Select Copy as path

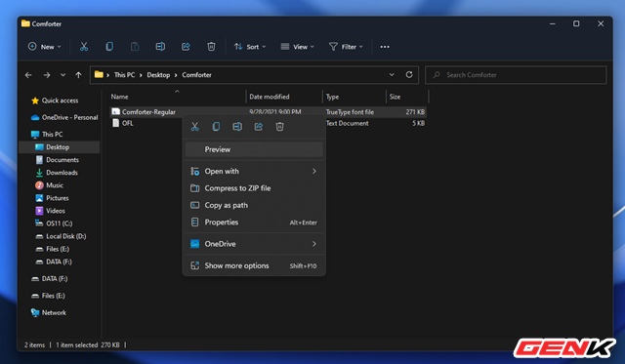coord(254,205)
